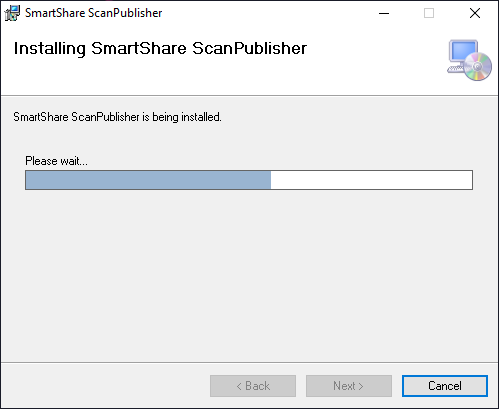499x409 pixels.
Task: Click the filled blue part of the progress bar
Action: (148, 180)
